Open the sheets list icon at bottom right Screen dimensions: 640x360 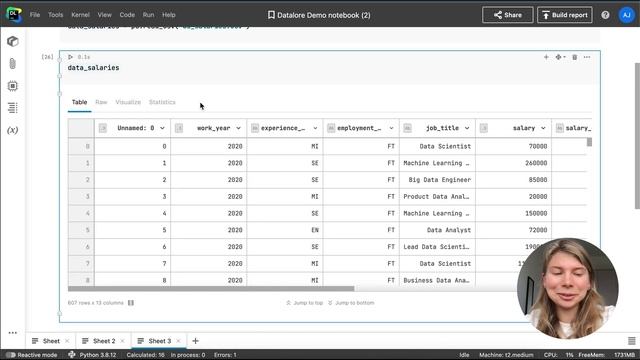(x=631, y=341)
